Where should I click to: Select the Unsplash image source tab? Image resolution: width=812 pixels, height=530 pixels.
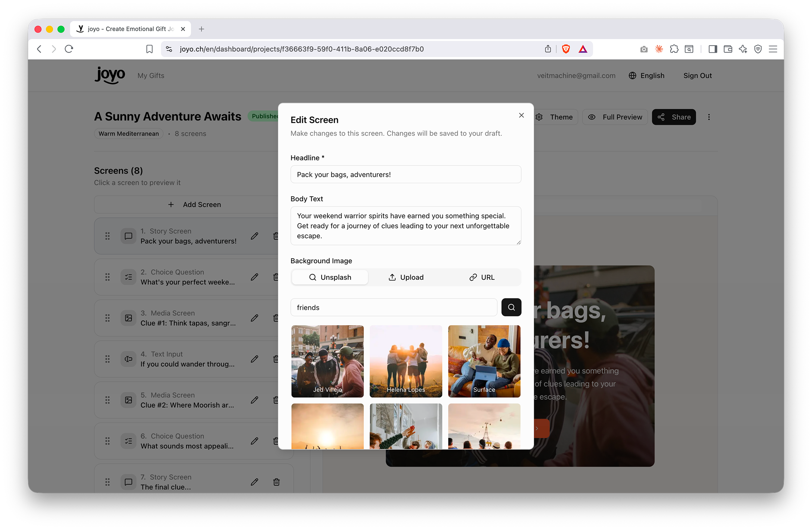click(x=330, y=277)
